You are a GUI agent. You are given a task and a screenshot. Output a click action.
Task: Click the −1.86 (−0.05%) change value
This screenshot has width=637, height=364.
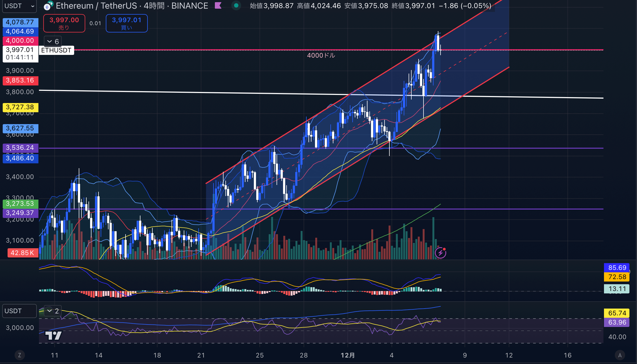click(x=465, y=6)
